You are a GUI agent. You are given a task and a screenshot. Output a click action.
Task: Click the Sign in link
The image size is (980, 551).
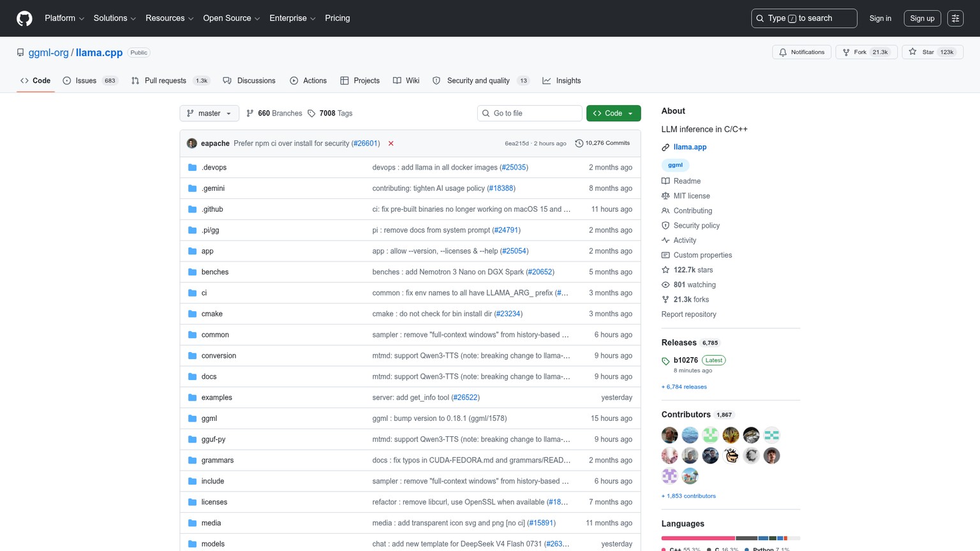click(880, 18)
